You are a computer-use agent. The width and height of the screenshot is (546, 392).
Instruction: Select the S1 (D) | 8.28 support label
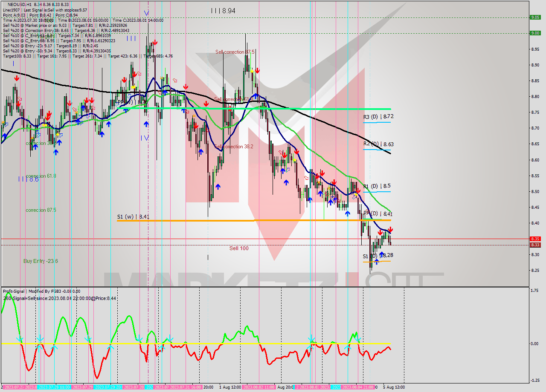378,255
